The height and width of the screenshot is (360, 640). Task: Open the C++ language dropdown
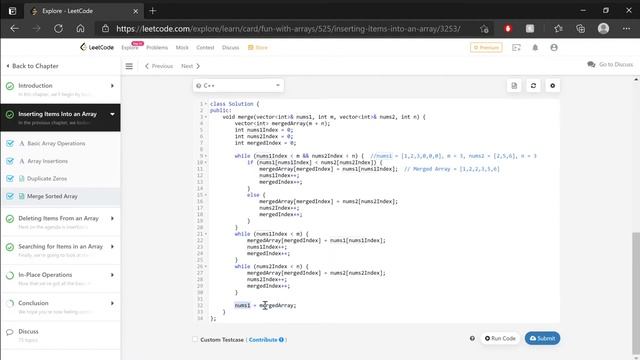[238, 86]
